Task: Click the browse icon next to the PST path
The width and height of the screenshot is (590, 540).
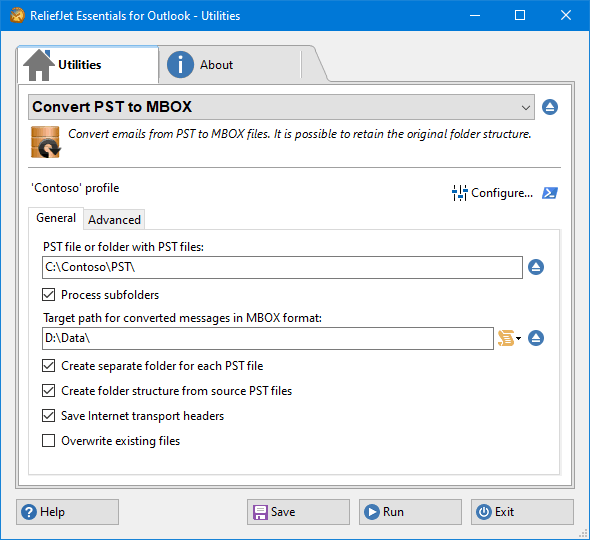Action: click(536, 267)
